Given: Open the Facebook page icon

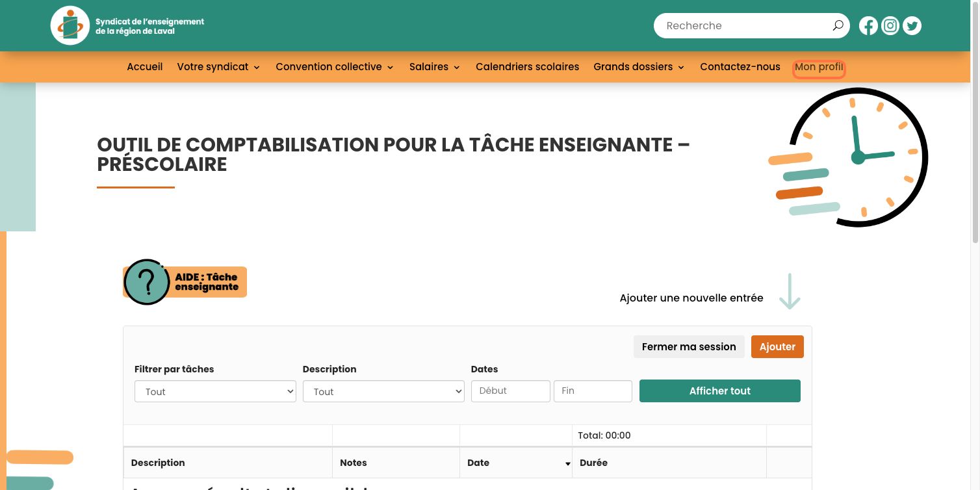Looking at the screenshot, I should tap(868, 26).
